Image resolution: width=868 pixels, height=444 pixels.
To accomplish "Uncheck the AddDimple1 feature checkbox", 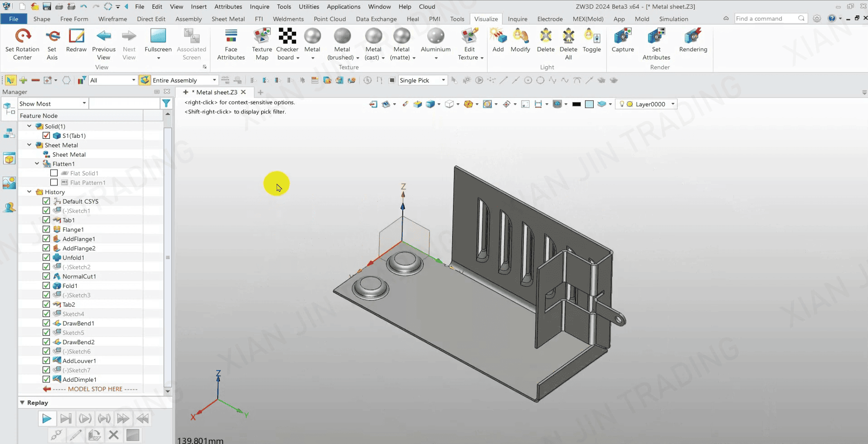I will (x=46, y=379).
